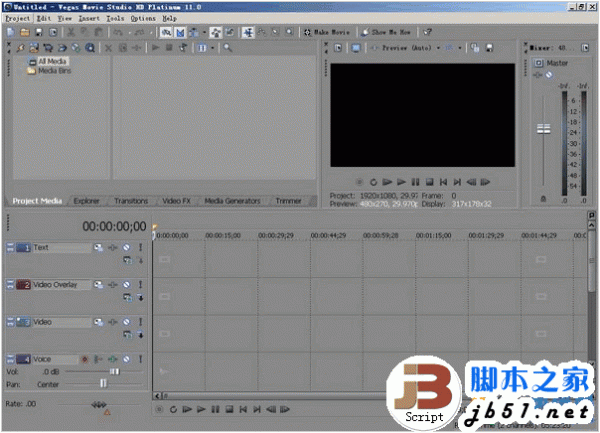Viewport: 600px width, 433px height.
Task: Open Track FX for the Text track
Action: pos(112,247)
